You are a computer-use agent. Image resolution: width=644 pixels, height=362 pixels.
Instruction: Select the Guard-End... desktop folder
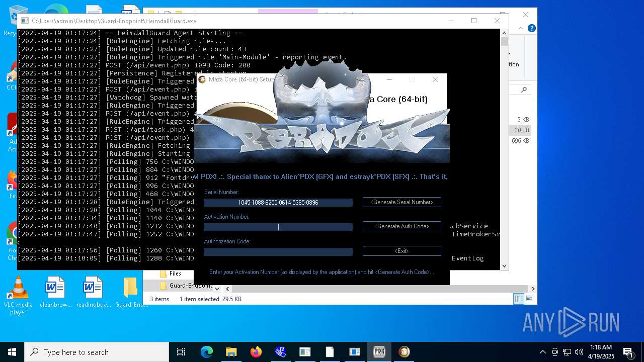pyautogui.click(x=131, y=292)
